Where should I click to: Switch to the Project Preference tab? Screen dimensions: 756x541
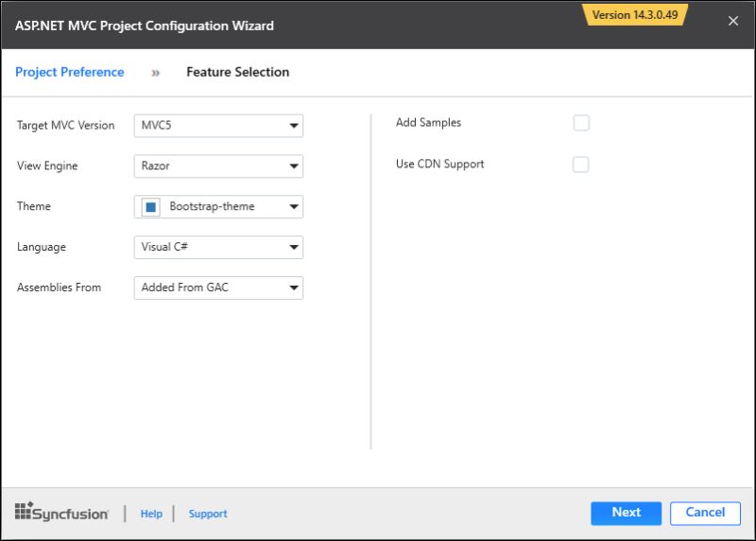(70, 72)
